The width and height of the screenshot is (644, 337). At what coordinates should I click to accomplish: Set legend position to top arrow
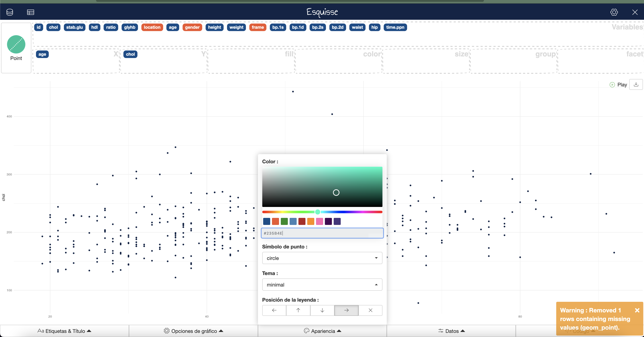point(298,310)
